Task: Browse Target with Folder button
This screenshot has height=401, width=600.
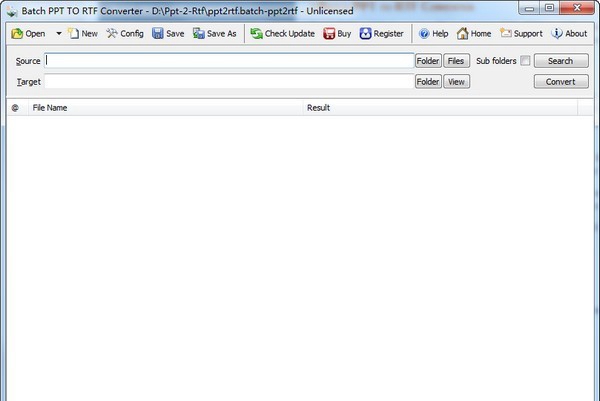Action: [x=428, y=82]
